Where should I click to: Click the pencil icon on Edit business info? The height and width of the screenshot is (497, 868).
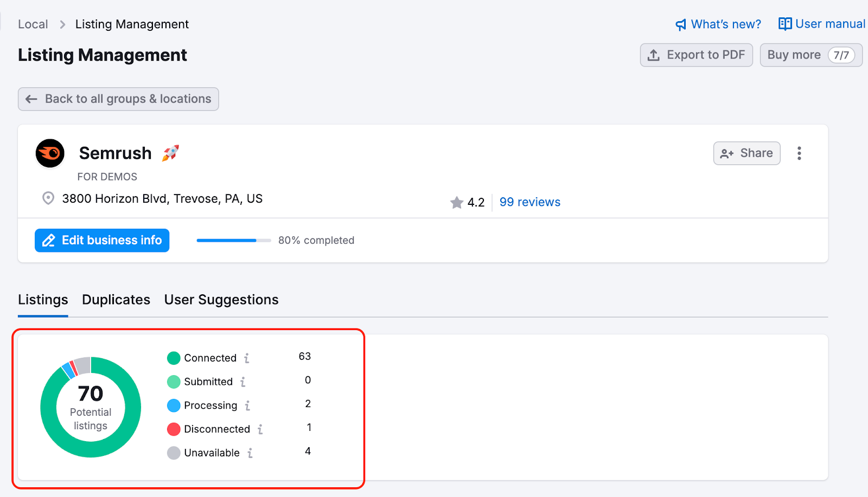coord(49,240)
